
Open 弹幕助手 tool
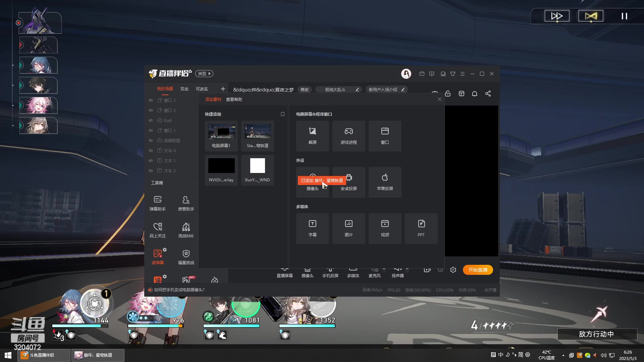point(158,203)
